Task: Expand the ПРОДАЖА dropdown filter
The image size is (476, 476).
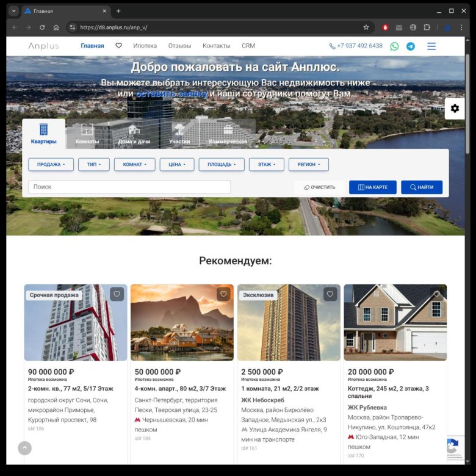Action: tap(51, 164)
